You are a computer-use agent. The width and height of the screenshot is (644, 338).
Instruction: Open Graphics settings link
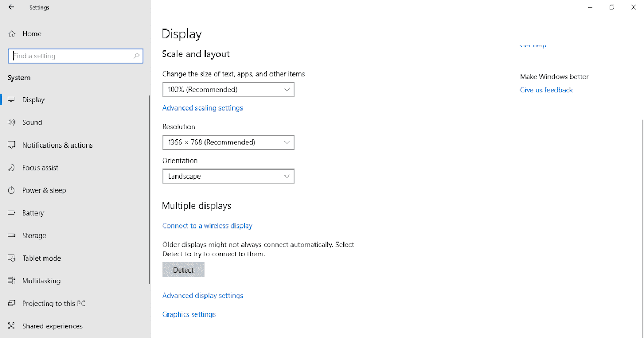tap(189, 314)
